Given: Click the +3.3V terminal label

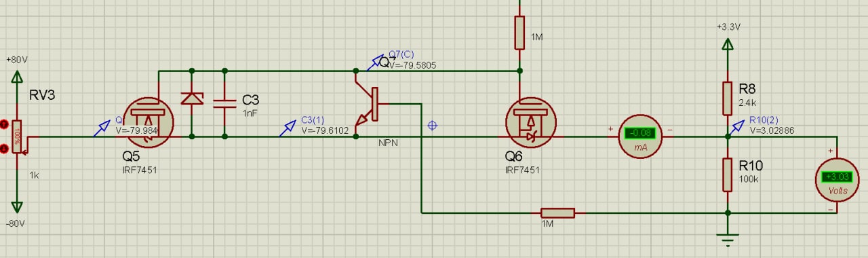Looking at the screenshot, I should 728,27.
